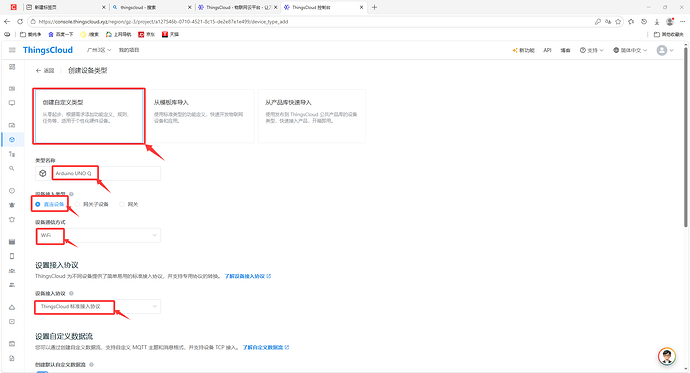Open a new tab with the plus button
Viewport: 690px width, 373px height.
coord(374,7)
